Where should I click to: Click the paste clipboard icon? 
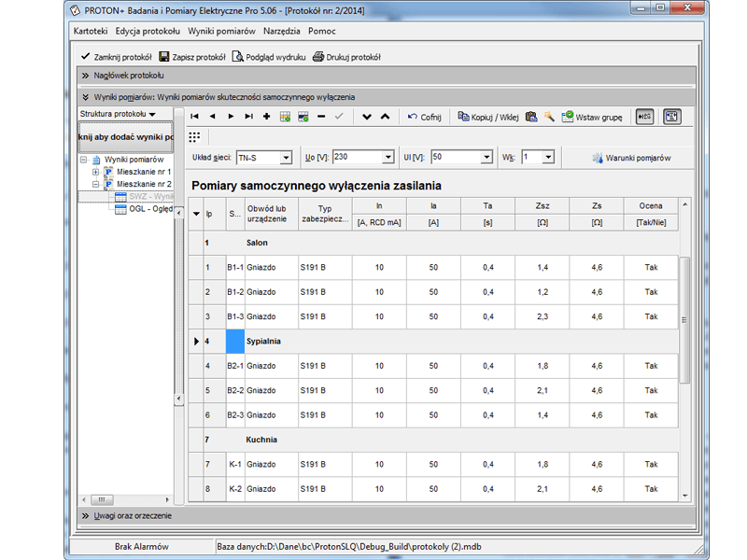pyautogui.click(x=531, y=117)
